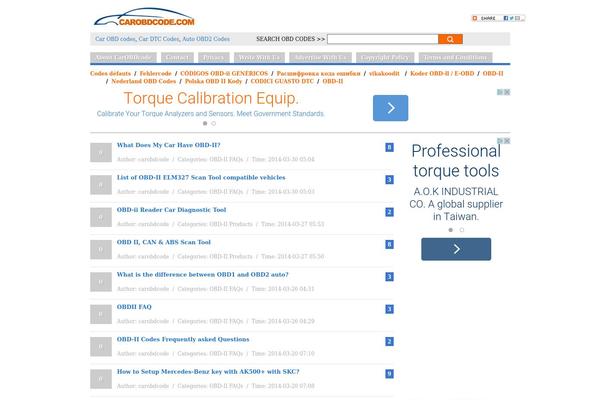Open the 'Car OBD codes, Car DTC Codes' tagline link

click(x=162, y=39)
